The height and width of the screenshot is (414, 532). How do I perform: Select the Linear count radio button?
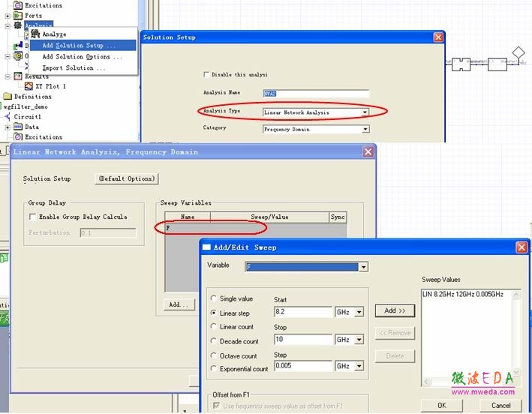pos(213,326)
